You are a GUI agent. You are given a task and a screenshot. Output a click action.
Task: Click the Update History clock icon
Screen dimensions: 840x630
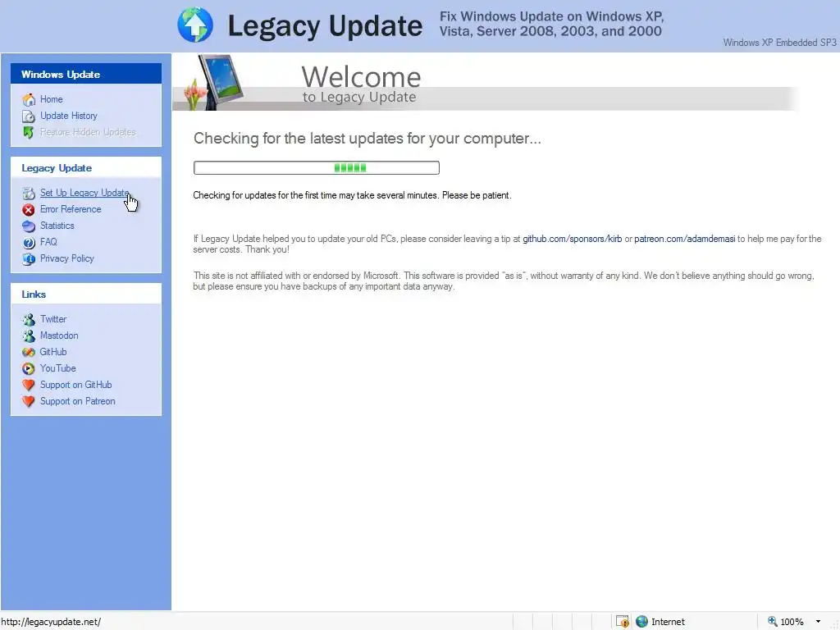[29, 116]
